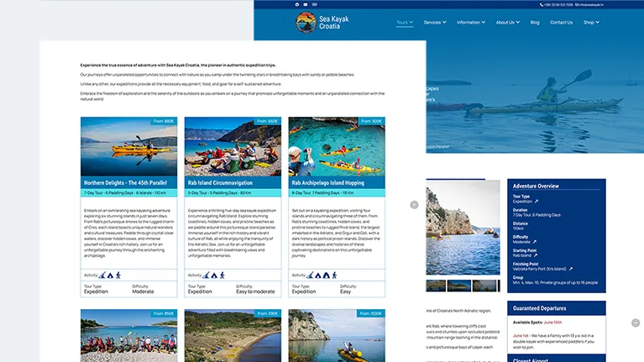The width and height of the screenshot is (644, 362).
Task: Select the '7-Day Tour - 6 Paddling Days' summary line
Action: pyautogui.click(x=125, y=192)
